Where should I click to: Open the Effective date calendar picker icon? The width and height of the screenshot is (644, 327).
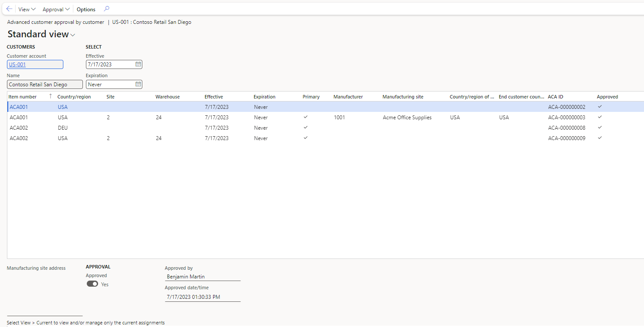tap(138, 64)
